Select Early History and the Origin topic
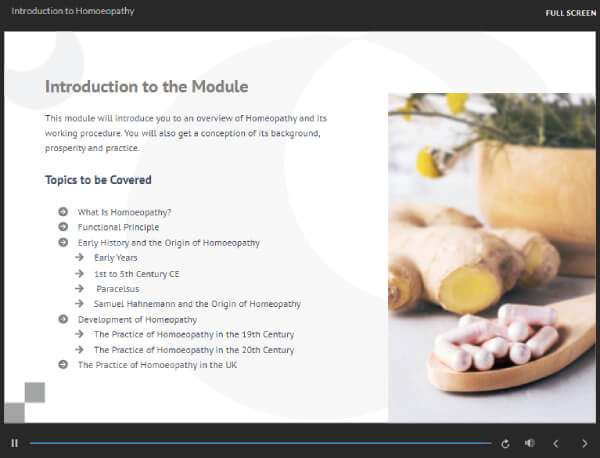 [x=168, y=243]
